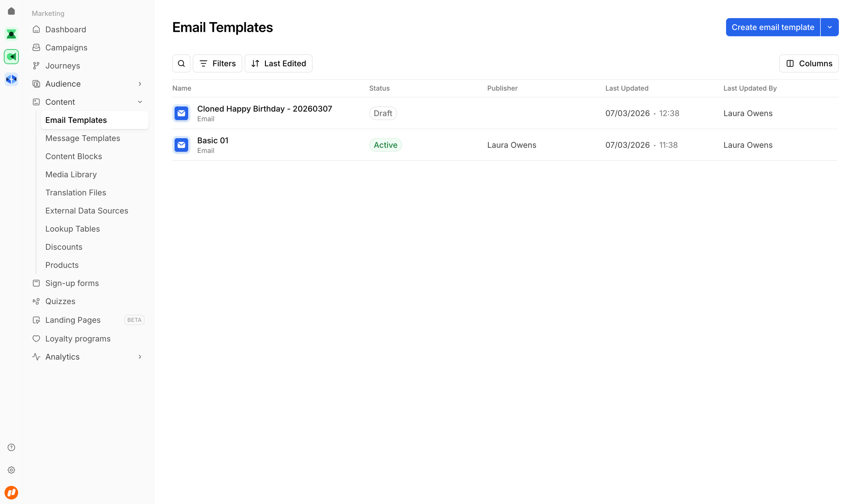Open the blue cube app icon
The height and width of the screenshot is (504, 857).
(11, 79)
